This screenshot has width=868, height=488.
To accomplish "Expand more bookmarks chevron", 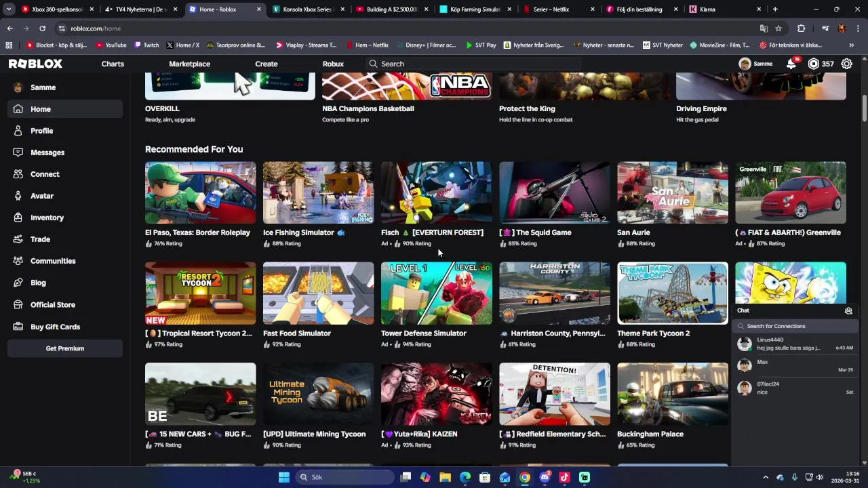I will (852, 45).
